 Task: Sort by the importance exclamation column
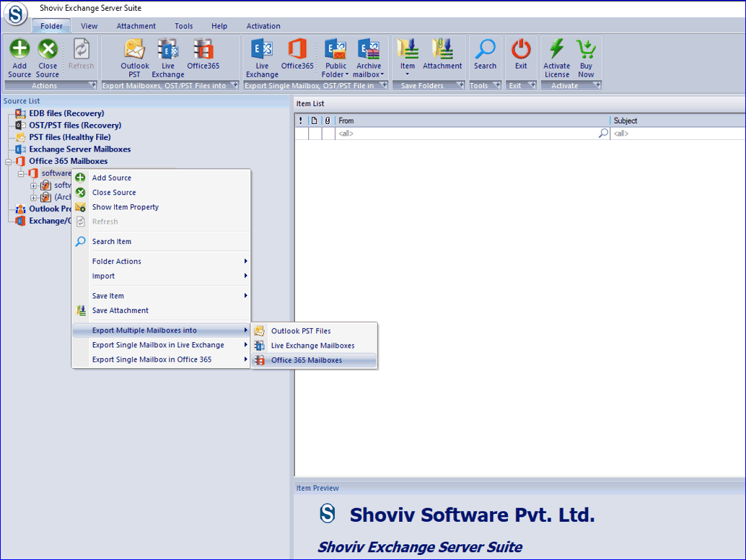(301, 121)
